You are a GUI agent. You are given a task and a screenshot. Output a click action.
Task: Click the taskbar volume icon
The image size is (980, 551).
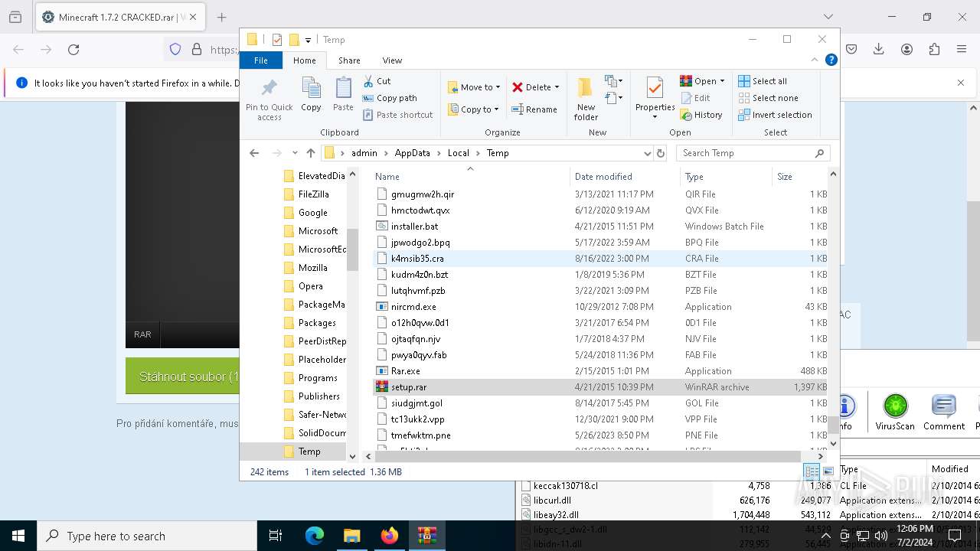[x=880, y=536]
